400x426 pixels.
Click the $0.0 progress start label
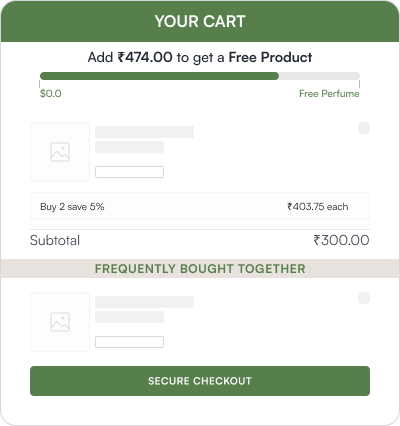click(x=51, y=93)
